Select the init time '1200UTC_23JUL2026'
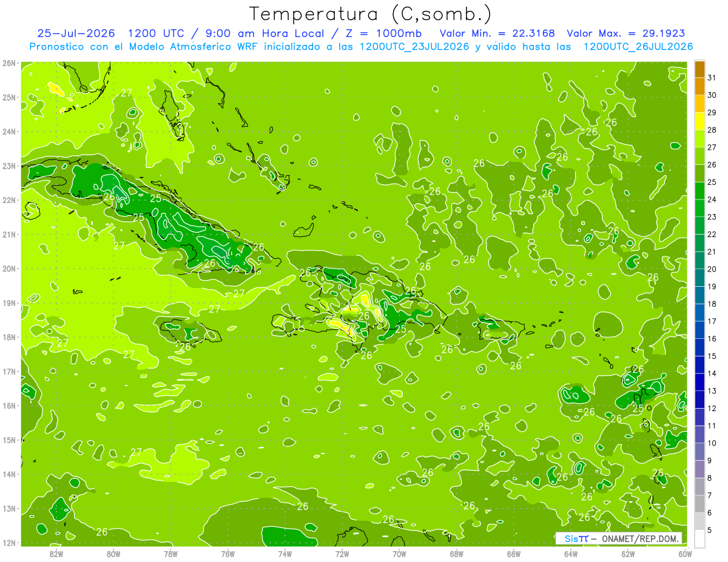728x562 pixels. pos(414,47)
